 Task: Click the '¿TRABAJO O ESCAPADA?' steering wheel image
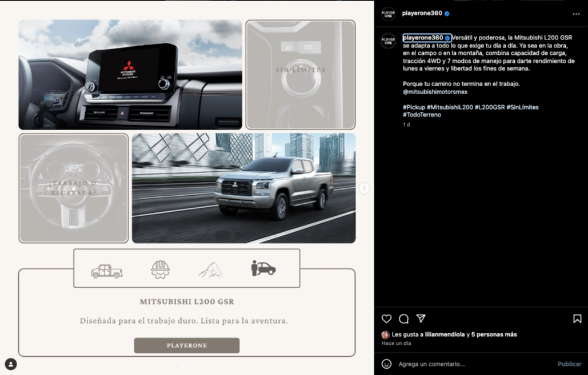tap(74, 188)
